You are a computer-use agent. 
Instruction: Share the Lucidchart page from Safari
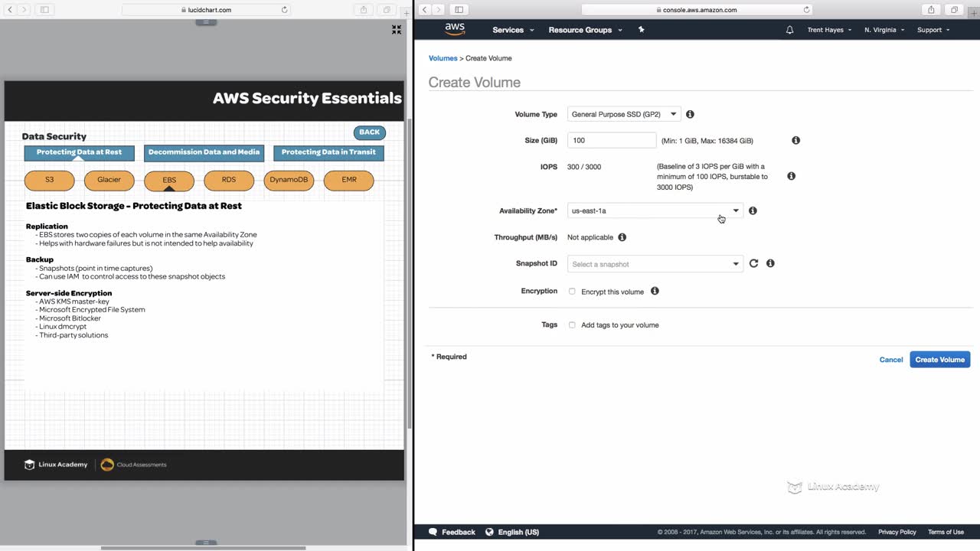pyautogui.click(x=364, y=10)
